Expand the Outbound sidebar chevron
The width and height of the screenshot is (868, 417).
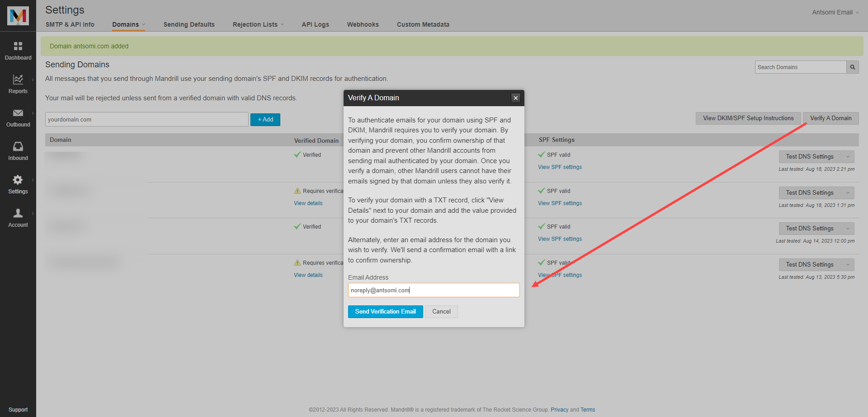(x=33, y=113)
